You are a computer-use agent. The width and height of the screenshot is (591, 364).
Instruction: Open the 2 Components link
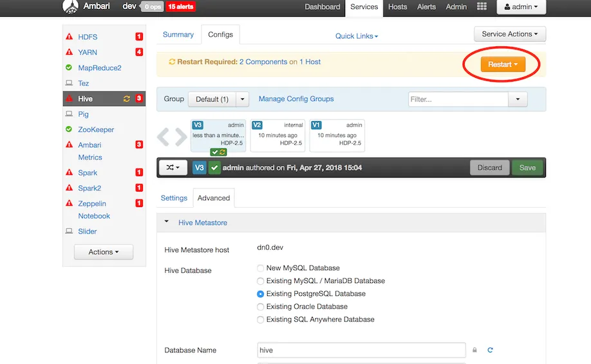pyautogui.click(x=263, y=62)
